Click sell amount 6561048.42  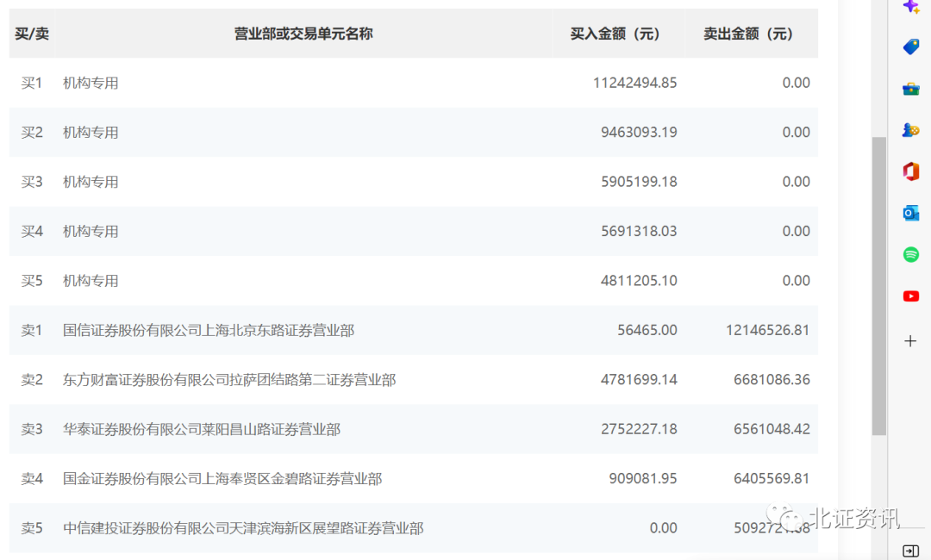772,429
